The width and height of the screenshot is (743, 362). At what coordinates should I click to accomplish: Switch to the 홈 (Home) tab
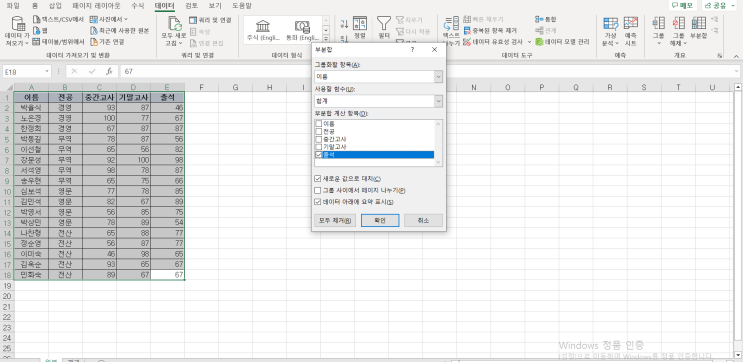click(35, 6)
